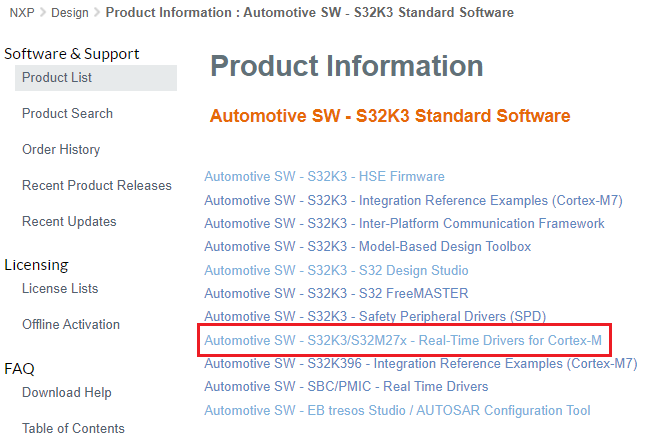Open Safety Peripheral Drivers (SPD) link
Image resolution: width=650 pixels, height=436 pixels.
coord(375,317)
